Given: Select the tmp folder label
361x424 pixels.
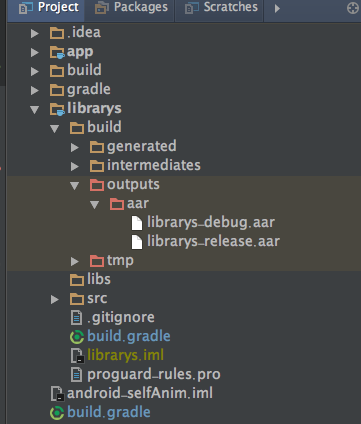Looking at the screenshot, I should click(120, 261).
